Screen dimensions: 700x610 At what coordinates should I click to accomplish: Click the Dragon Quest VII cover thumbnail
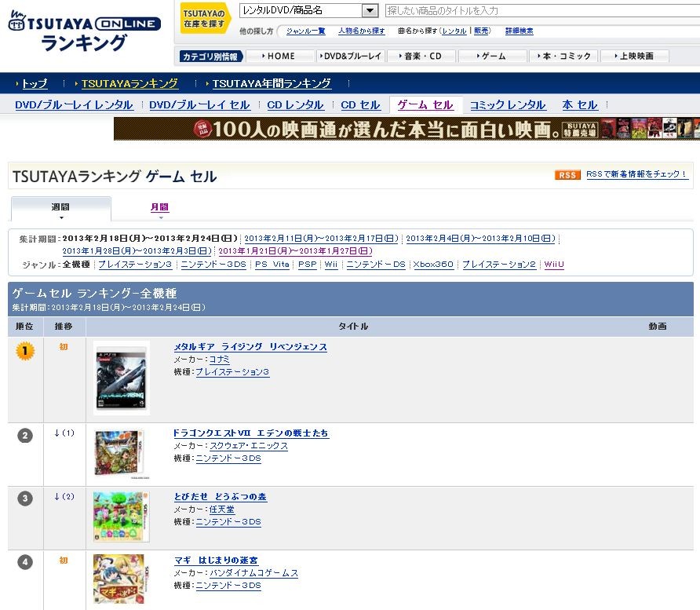(x=122, y=454)
